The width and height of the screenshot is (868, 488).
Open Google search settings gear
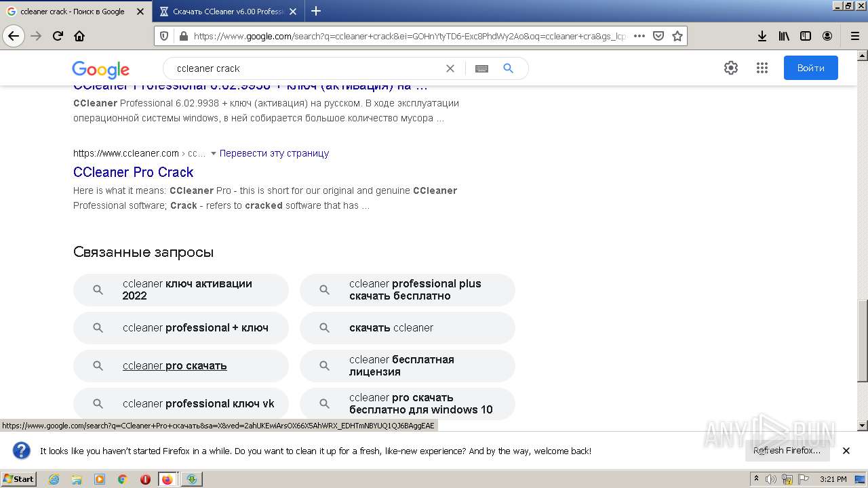730,68
